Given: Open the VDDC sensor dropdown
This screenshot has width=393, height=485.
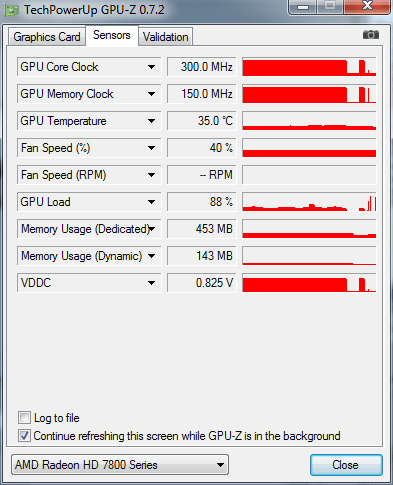Looking at the screenshot, I should point(151,283).
